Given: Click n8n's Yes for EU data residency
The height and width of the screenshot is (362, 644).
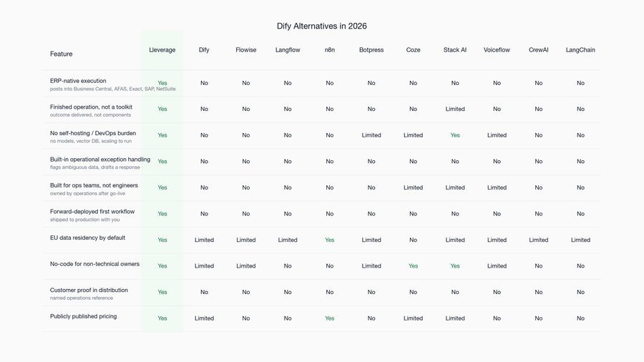Looking at the screenshot, I should click(x=329, y=240).
